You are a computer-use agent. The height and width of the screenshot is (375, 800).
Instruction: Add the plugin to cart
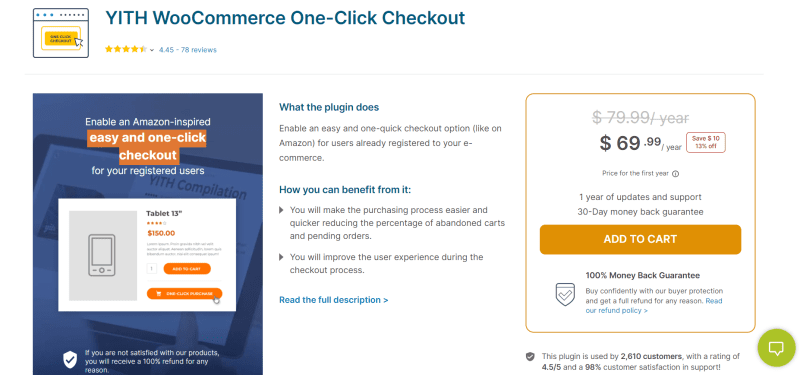pyautogui.click(x=640, y=239)
